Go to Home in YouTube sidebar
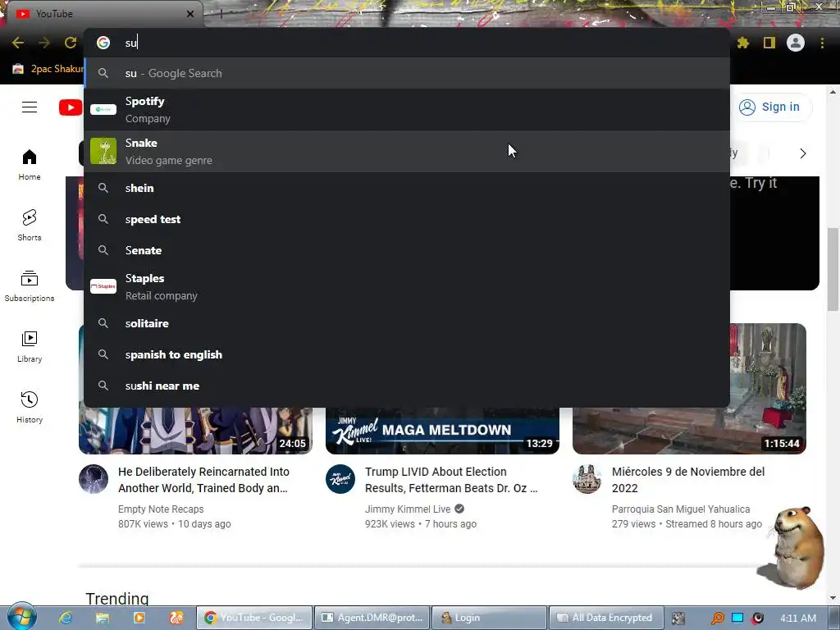 click(x=30, y=165)
